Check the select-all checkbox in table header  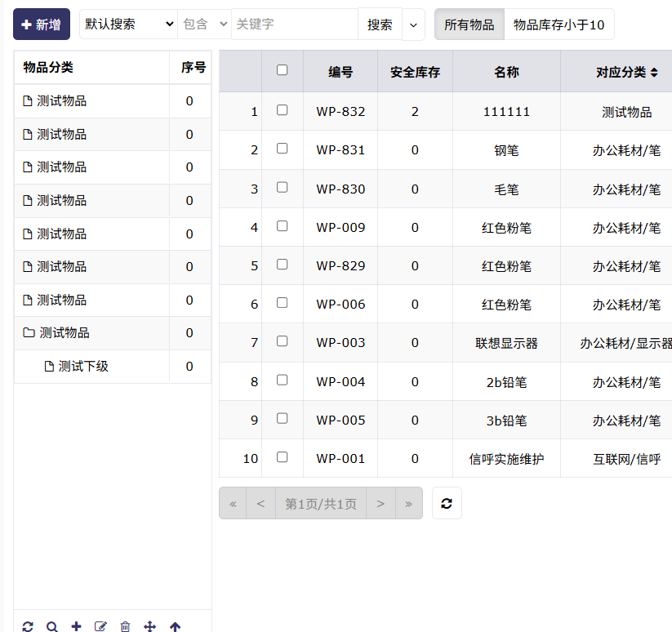click(283, 70)
